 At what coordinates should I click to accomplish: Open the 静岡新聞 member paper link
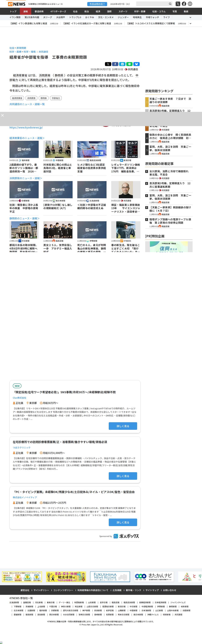tap(173, 606)
